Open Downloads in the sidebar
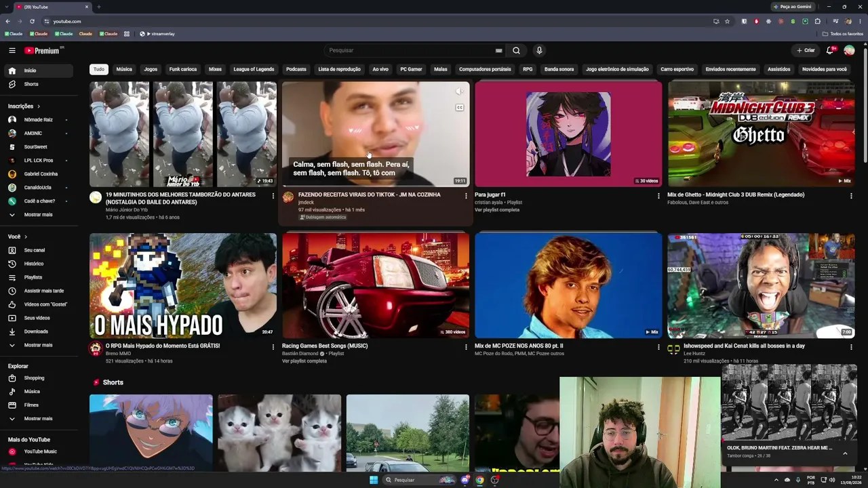The width and height of the screenshot is (868, 488). point(39,331)
